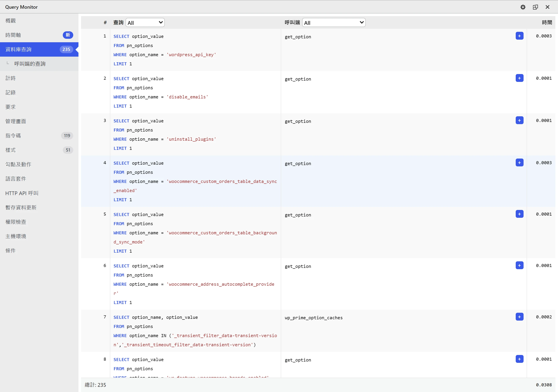This screenshot has height=392, width=558.
Task: Select the 資料庫查詢 menu item
Action: point(39,49)
